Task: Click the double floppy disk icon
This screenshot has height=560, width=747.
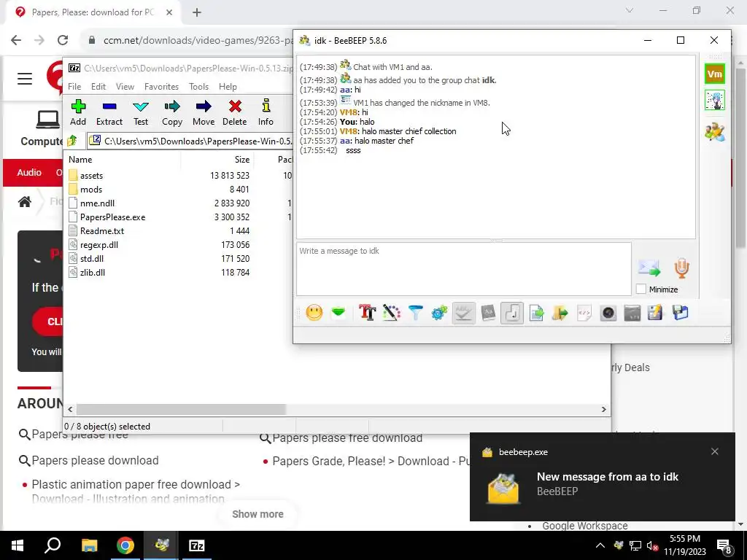Action: tap(681, 313)
